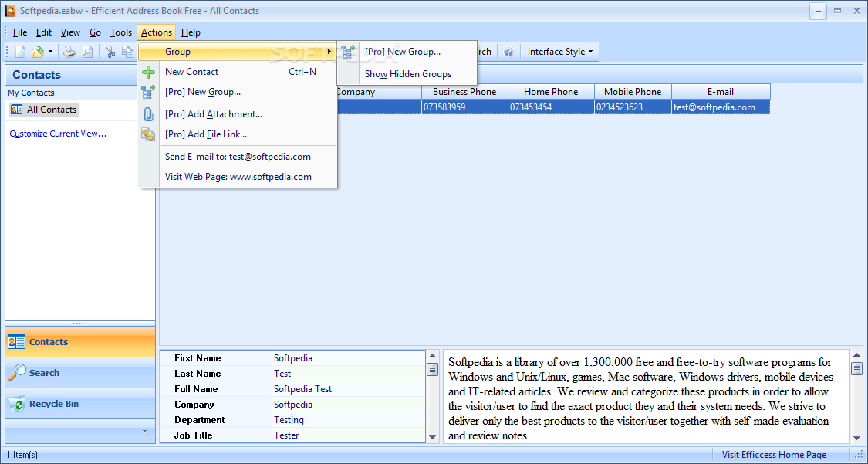
Task: Open Recycle Bin navigation pane button
Action: tap(80, 404)
